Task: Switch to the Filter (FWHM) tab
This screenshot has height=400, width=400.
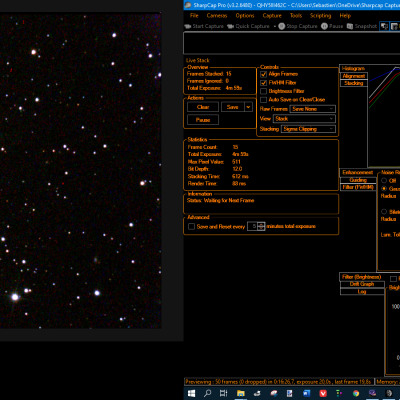Action: click(358, 187)
